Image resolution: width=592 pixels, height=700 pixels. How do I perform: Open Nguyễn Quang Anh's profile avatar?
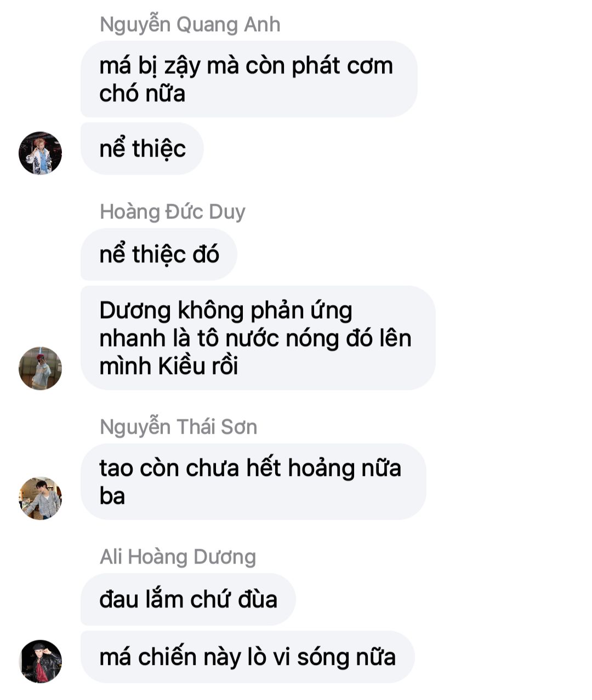coord(40,153)
